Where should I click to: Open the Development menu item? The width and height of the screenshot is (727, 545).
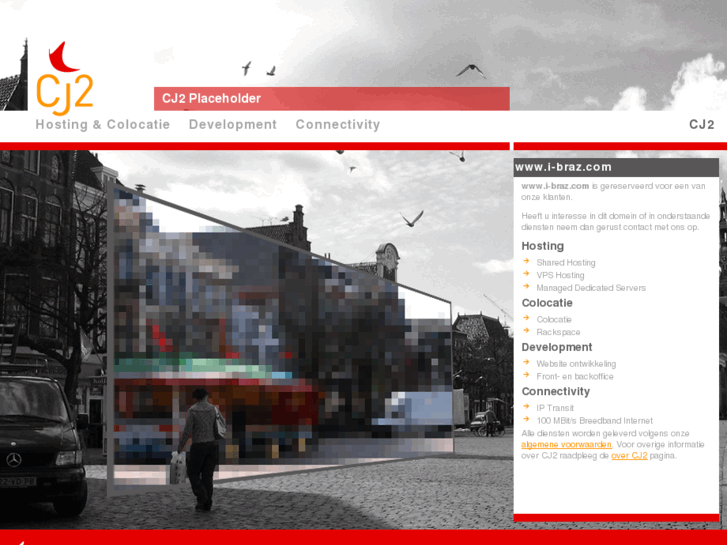pos(233,124)
